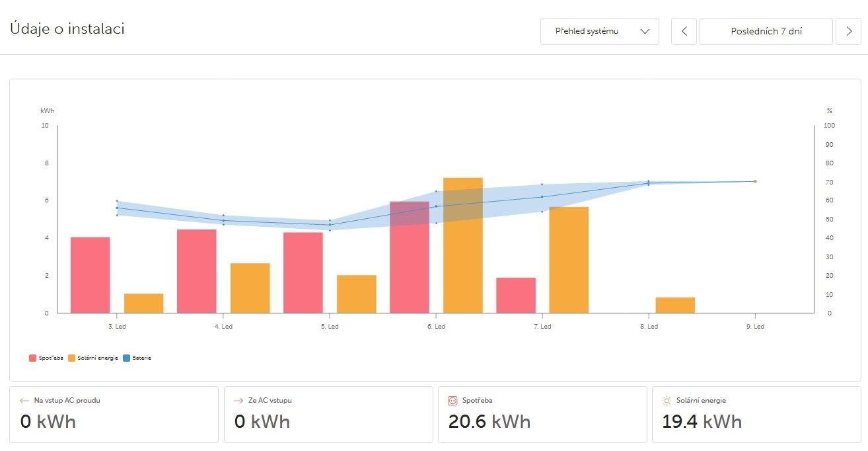Click the socket icon next to Spotřeba

[x=453, y=400]
